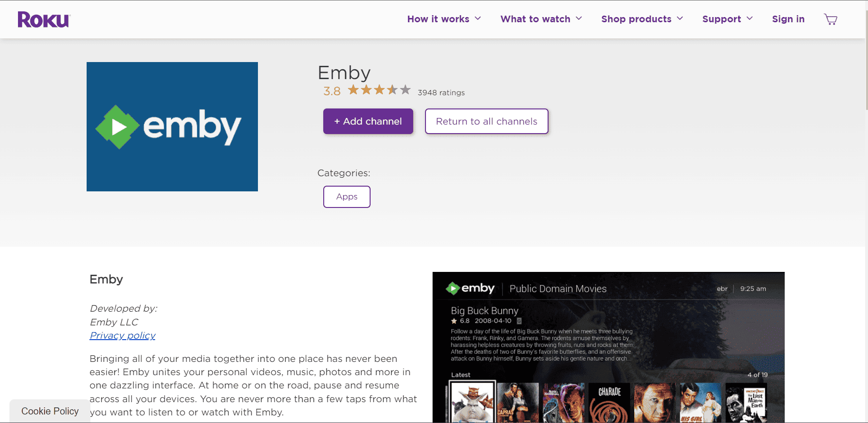Click the Emby LLC developer name
The height and width of the screenshot is (423, 868).
(114, 322)
